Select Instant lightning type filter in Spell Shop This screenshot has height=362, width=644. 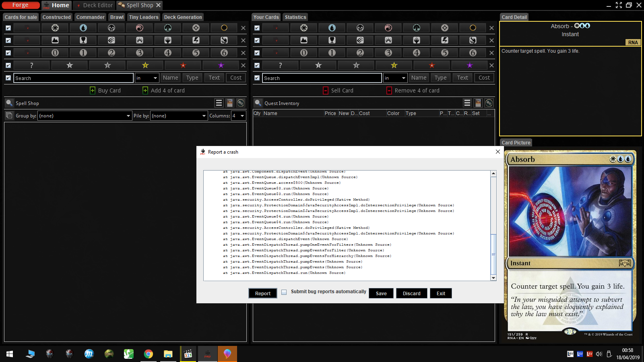[196, 40]
